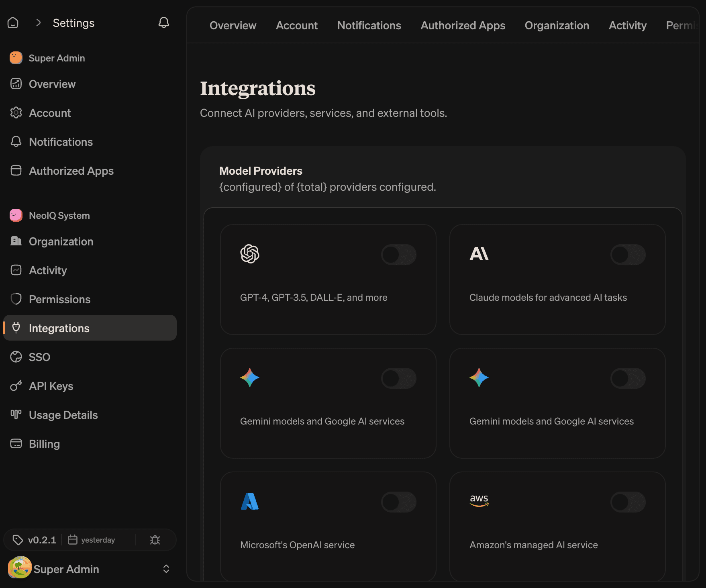Switch to the Overview tab in the top bar
This screenshot has width=706, height=588.
pos(233,25)
